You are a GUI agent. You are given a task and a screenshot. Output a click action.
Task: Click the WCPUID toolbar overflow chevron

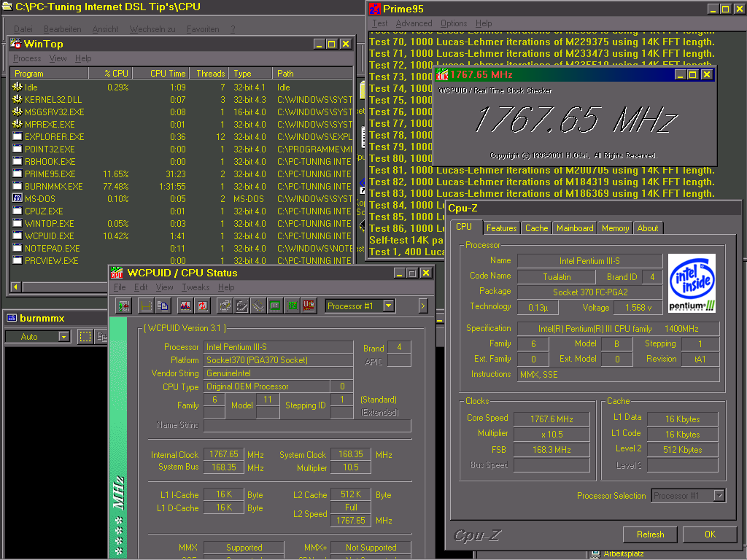422,306
